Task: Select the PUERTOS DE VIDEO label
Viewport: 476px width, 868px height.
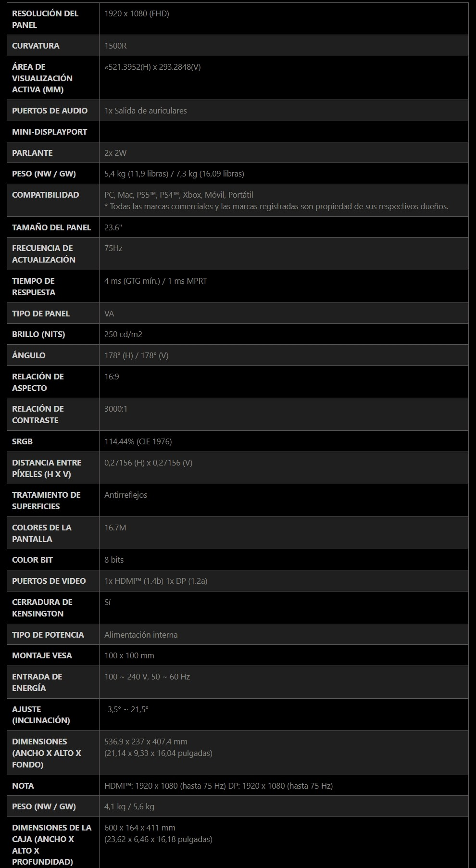Action: tap(49, 581)
